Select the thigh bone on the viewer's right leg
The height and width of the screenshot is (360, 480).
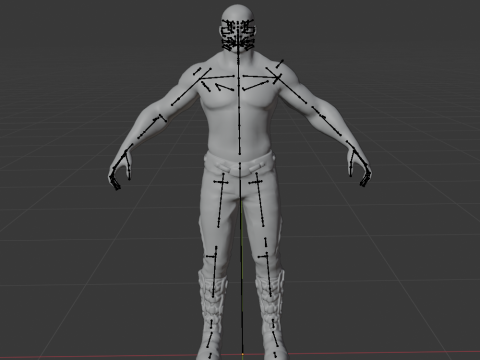260,199
